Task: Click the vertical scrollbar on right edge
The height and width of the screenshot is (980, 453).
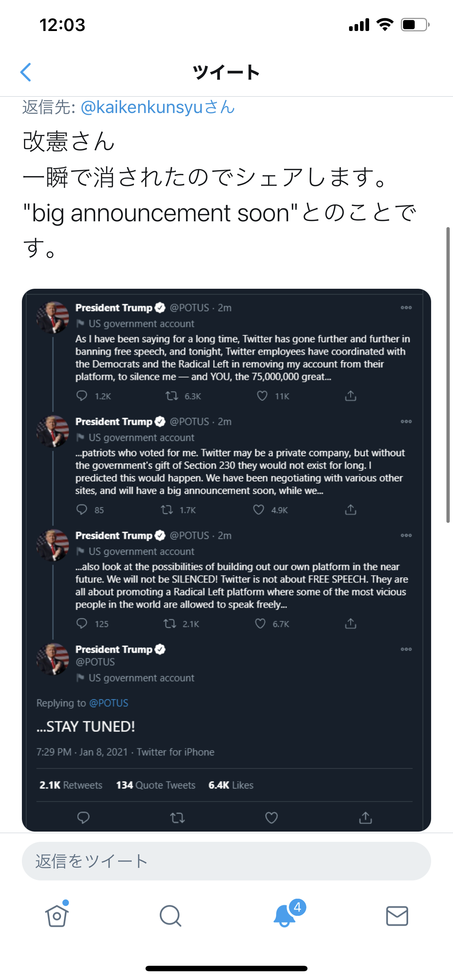Action: (x=448, y=375)
